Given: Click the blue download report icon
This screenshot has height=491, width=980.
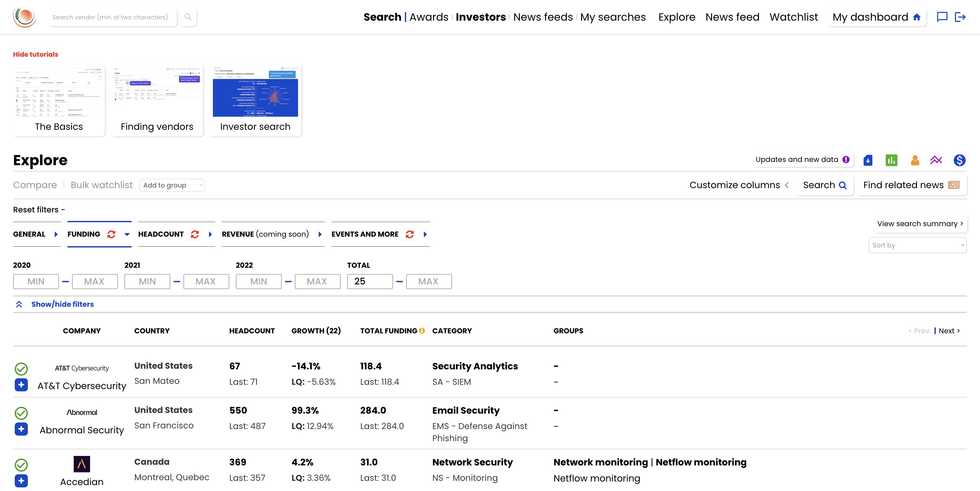Looking at the screenshot, I should pyautogui.click(x=868, y=160).
